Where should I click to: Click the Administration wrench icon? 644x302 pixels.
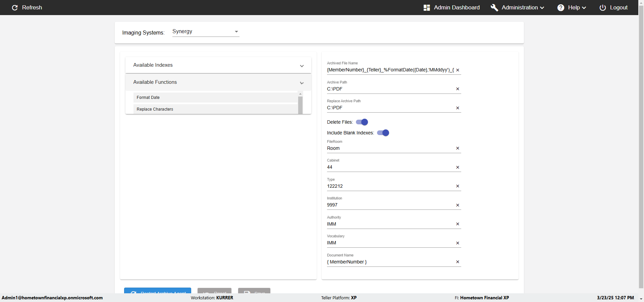click(x=494, y=8)
